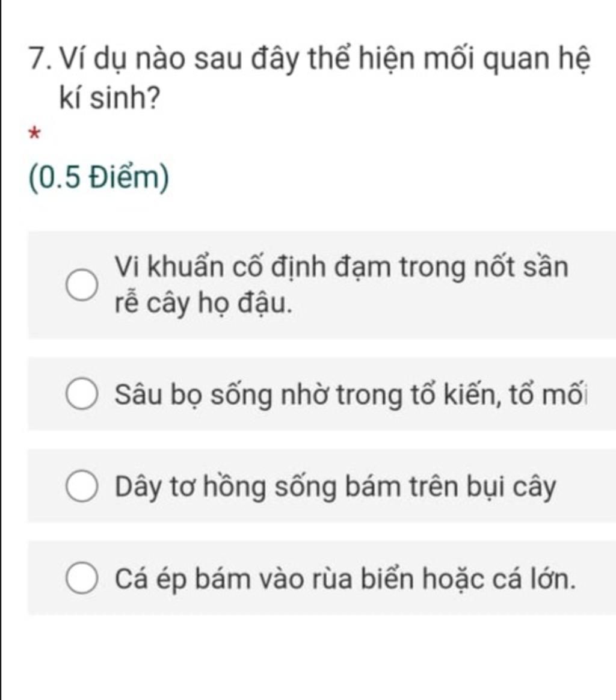
Task: Click the (0.5 Điểm) points label
Action: 99,179
